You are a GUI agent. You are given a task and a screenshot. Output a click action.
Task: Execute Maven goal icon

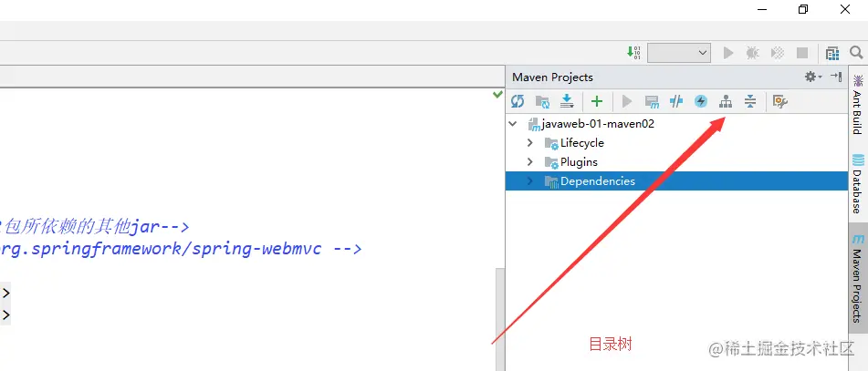click(652, 101)
